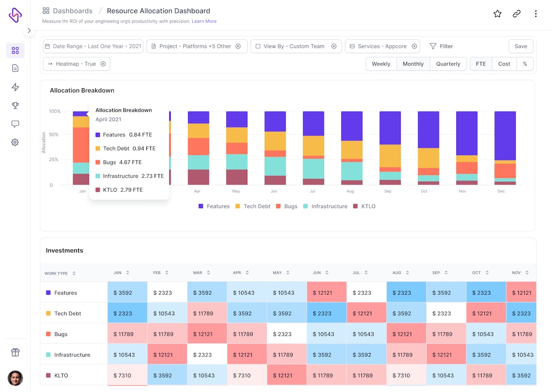The height and width of the screenshot is (392, 552).
Task: Star this dashboard as a favorite
Action: [x=497, y=14]
